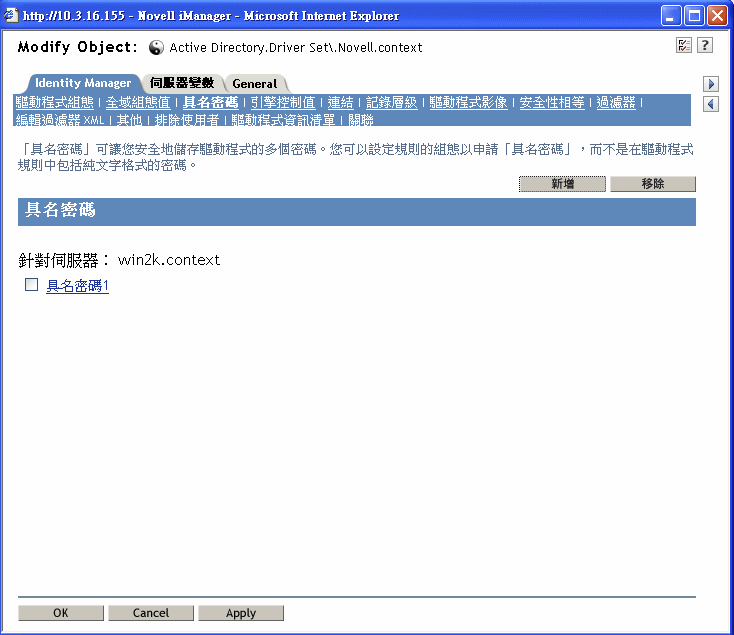Click the Cancel button
The height and width of the screenshot is (635, 734).
pyautogui.click(x=151, y=613)
